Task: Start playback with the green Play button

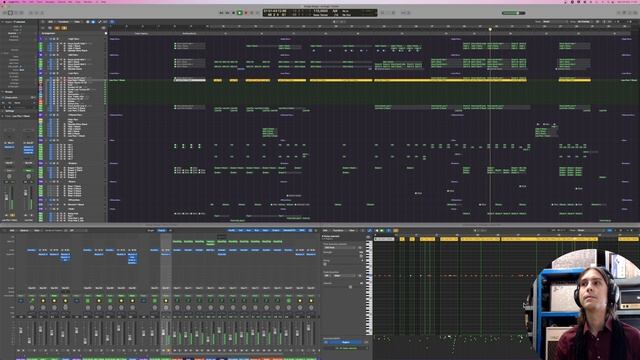Action: point(240,13)
